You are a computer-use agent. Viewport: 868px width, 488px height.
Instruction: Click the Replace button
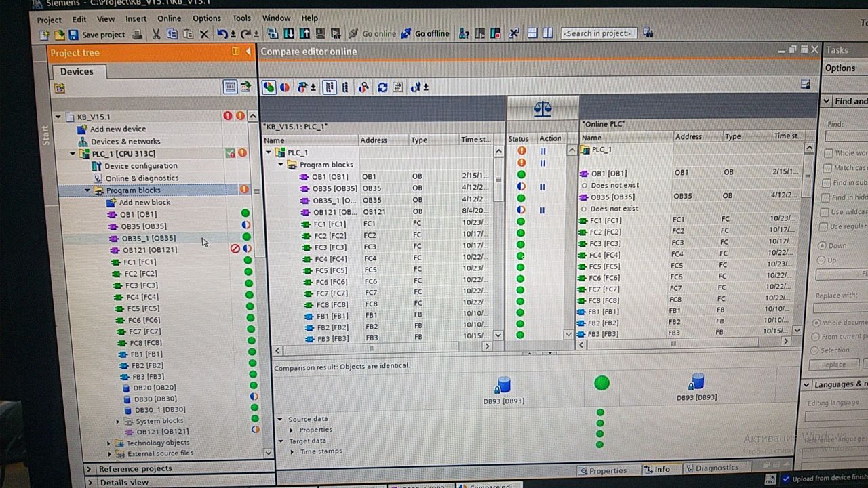tap(834, 365)
